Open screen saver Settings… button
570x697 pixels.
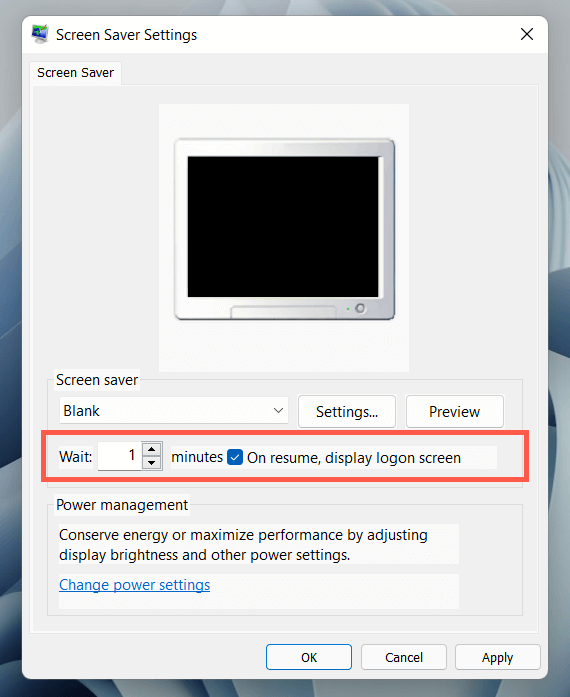click(x=347, y=412)
